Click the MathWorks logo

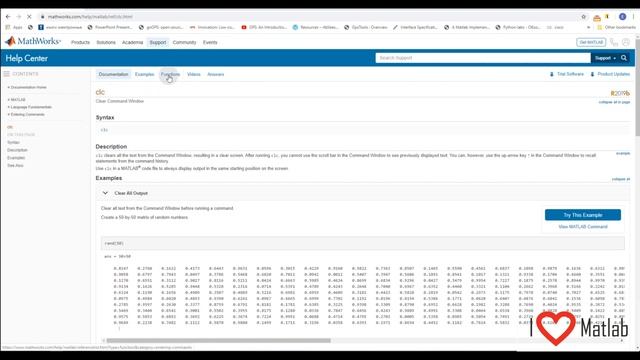[x=33, y=41]
